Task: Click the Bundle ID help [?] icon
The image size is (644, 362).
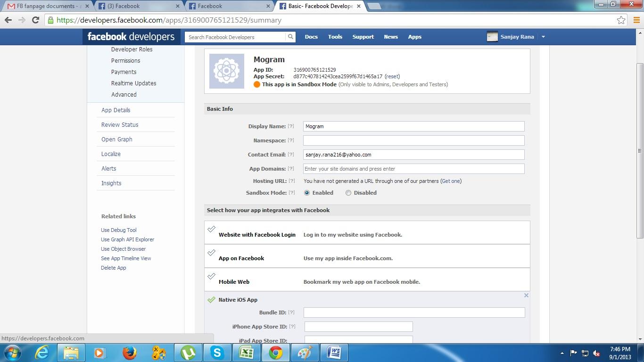Action: [x=291, y=313]
